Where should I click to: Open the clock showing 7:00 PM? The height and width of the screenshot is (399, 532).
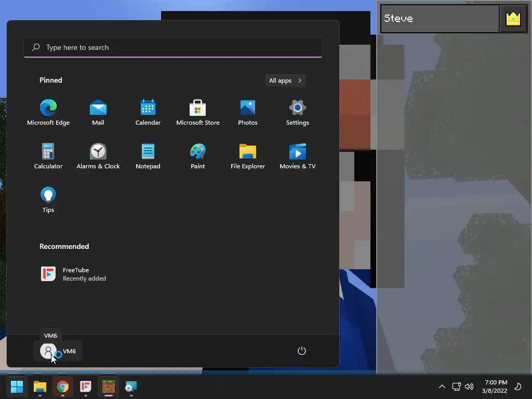495,387
